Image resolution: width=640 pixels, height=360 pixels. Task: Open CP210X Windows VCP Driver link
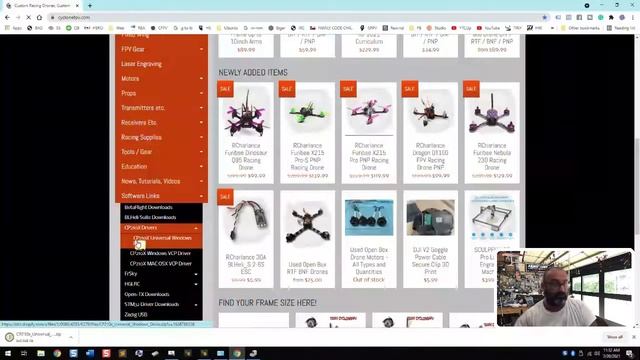point(160,253)
